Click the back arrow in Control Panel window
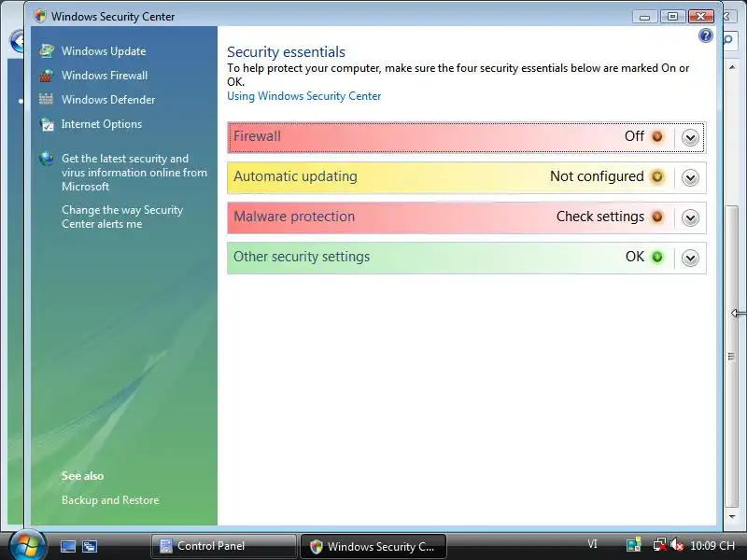 click(x=17, y=41)
